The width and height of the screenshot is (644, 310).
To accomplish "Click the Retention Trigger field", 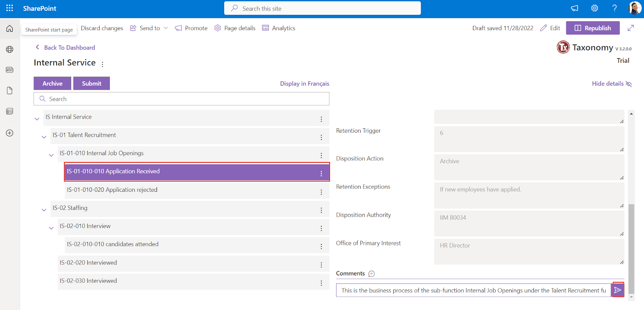I will [x=529, y=139].
